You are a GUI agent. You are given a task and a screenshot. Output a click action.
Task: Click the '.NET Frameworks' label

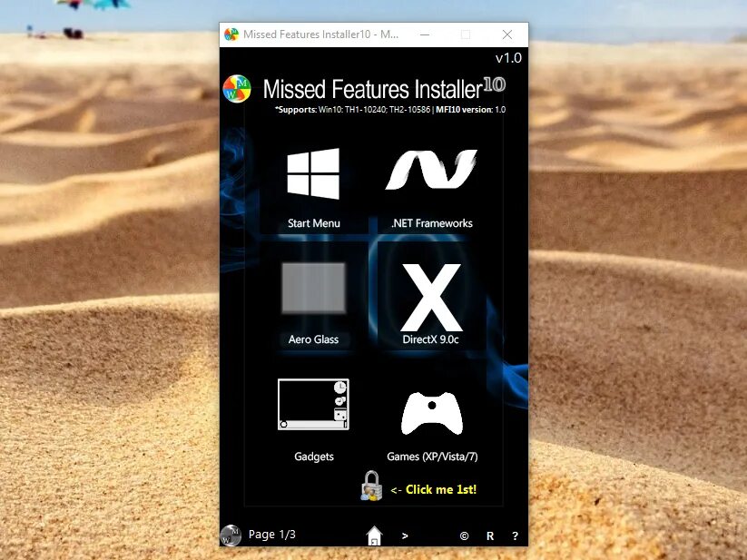coord(432,223)
